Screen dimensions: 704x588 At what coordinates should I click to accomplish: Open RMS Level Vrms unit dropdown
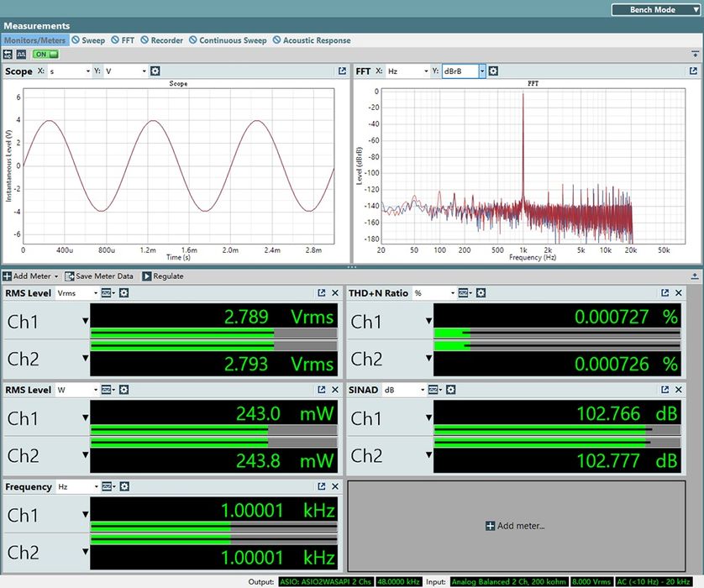click(77, 293)
